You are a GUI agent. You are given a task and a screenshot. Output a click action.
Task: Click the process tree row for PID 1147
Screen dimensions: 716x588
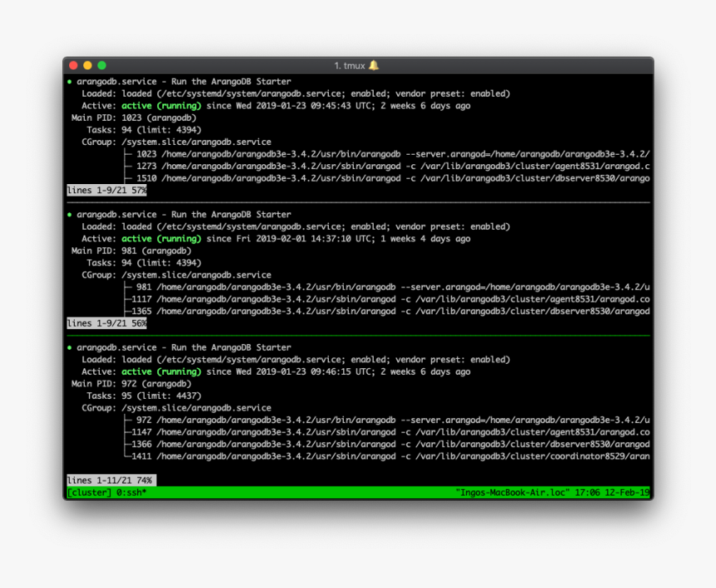387,432
